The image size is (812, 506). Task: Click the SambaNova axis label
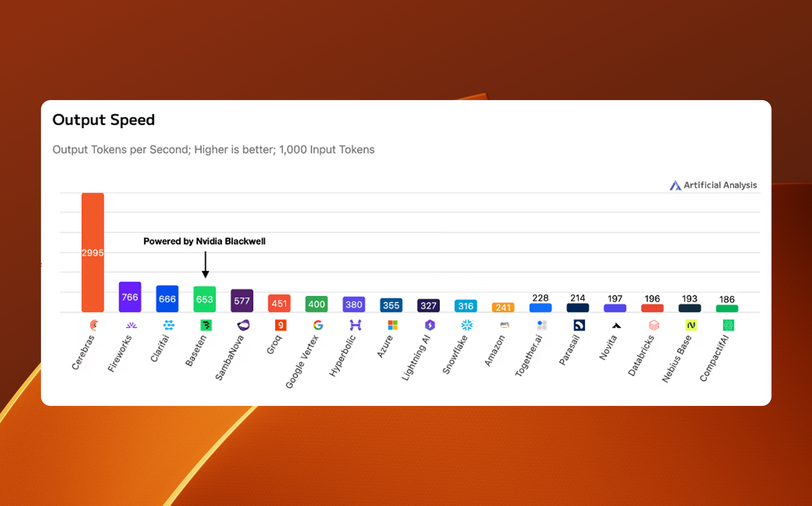229,358
